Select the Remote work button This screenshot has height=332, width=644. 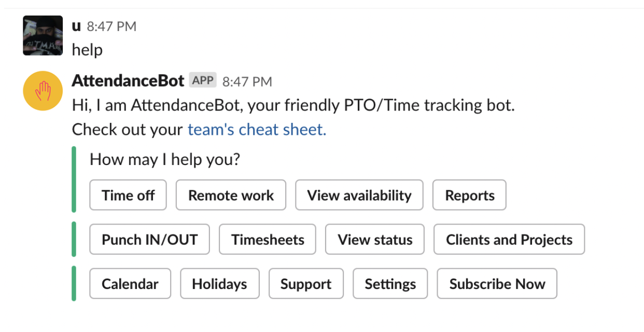231,195
